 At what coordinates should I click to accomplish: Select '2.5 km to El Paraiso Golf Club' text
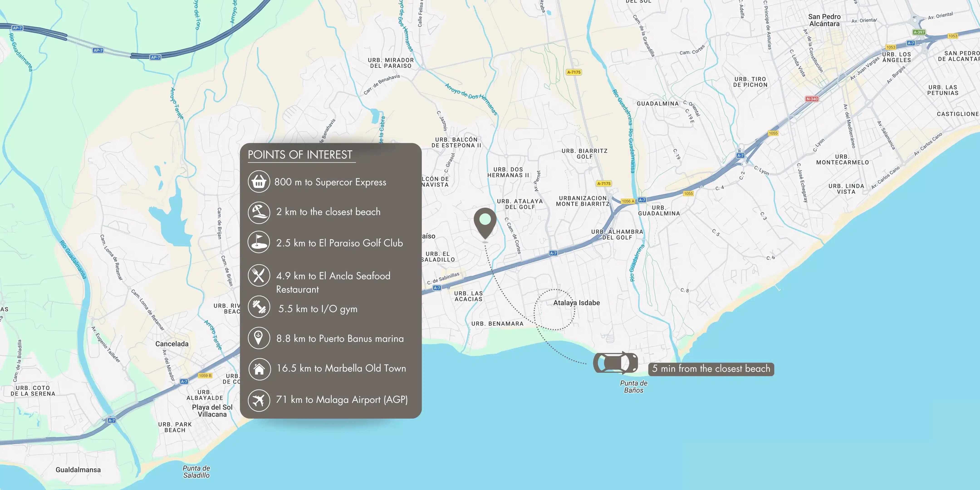coord(339,243)
